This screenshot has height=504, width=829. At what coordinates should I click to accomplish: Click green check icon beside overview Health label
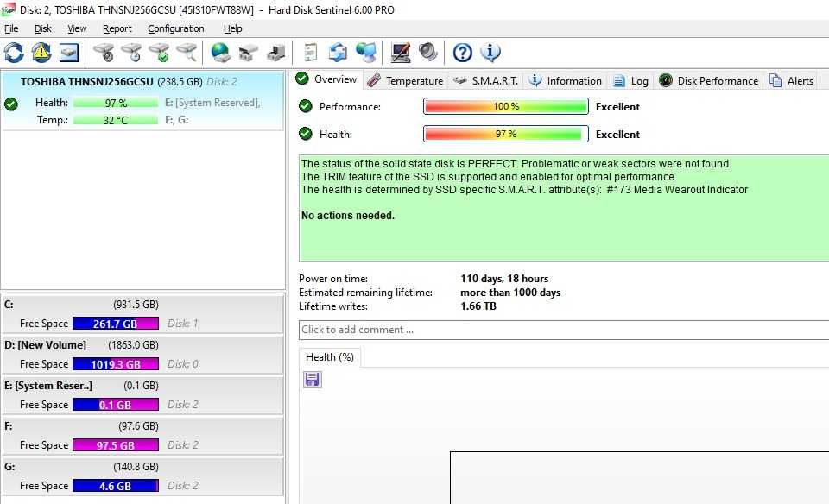click(x=306, y=134)
